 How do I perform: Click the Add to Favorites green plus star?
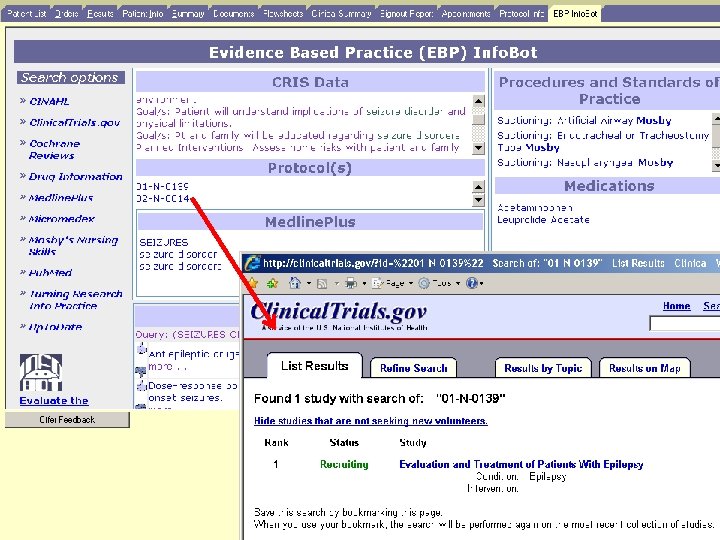[273, 283]
